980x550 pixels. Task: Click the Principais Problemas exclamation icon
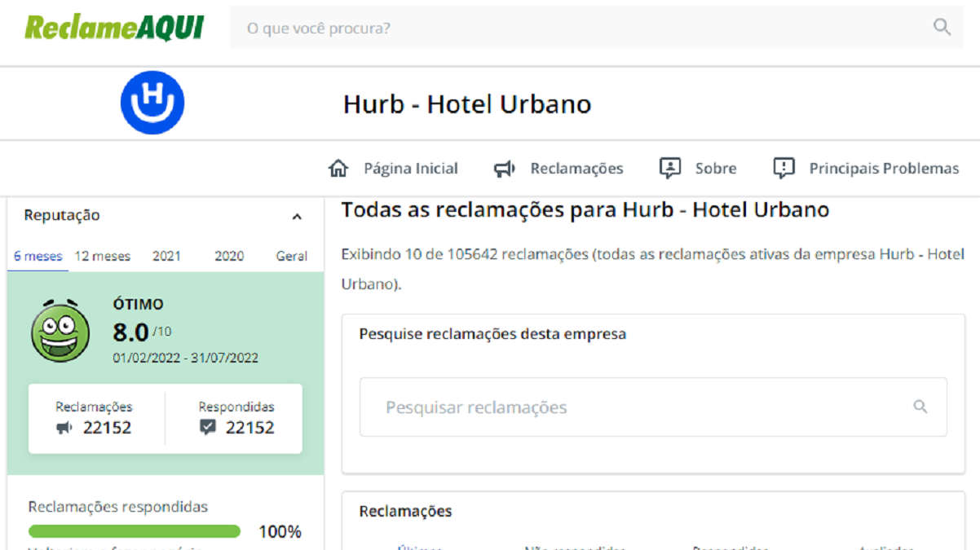(x=784, y=169)
